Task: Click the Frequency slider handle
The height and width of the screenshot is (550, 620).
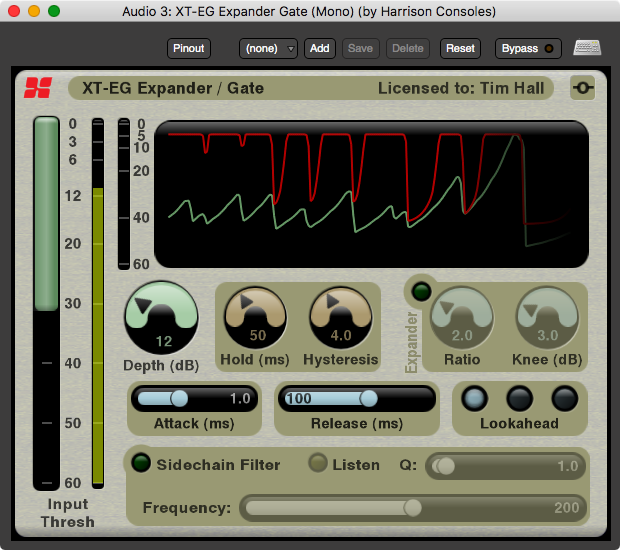Action: (413, 508)
